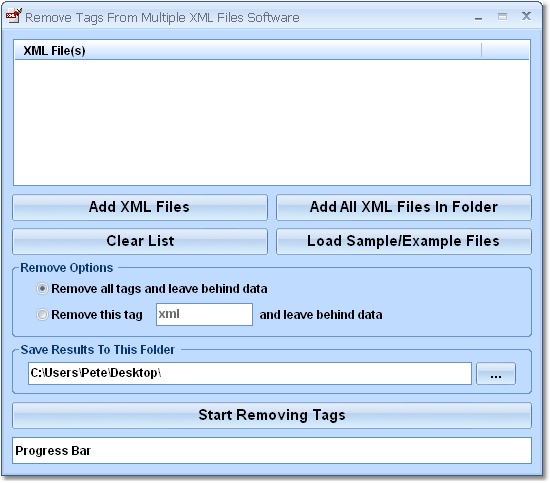Viewport: 550px width, 483px height.
Task: Maximize the application window
Action: tap(502, 16)
